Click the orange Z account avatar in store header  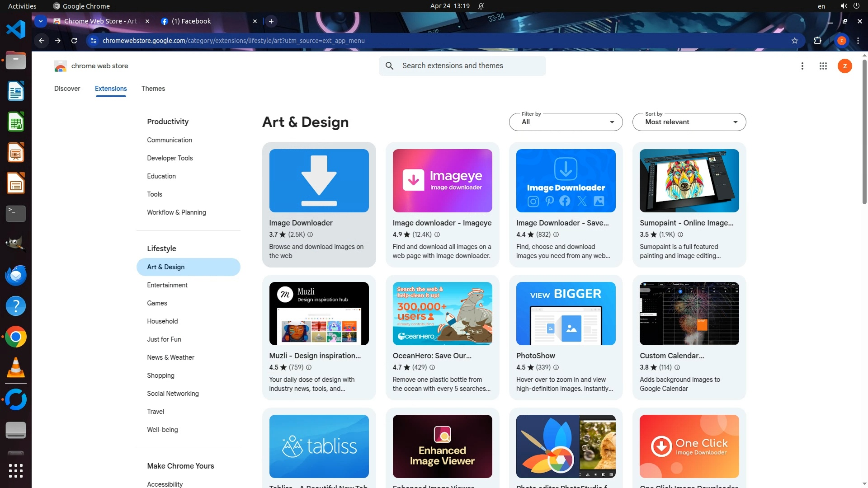844,66
